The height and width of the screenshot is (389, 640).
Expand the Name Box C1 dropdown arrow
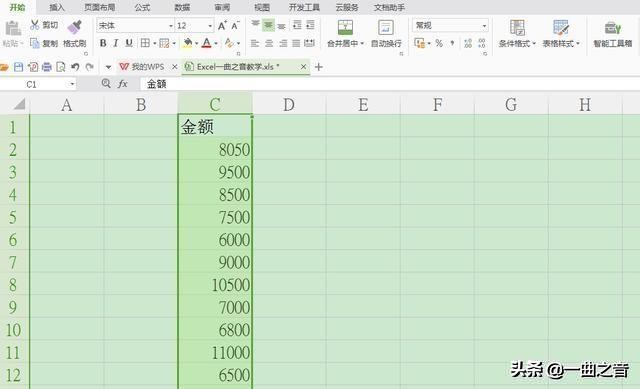pos(72,84)
